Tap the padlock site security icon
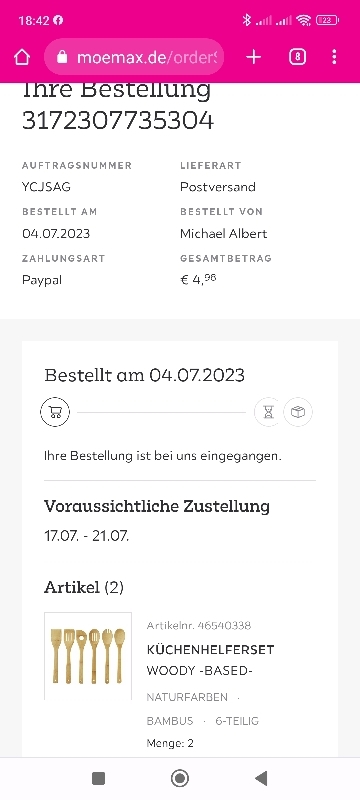The image size is (360, 800). tap(62, 57)
